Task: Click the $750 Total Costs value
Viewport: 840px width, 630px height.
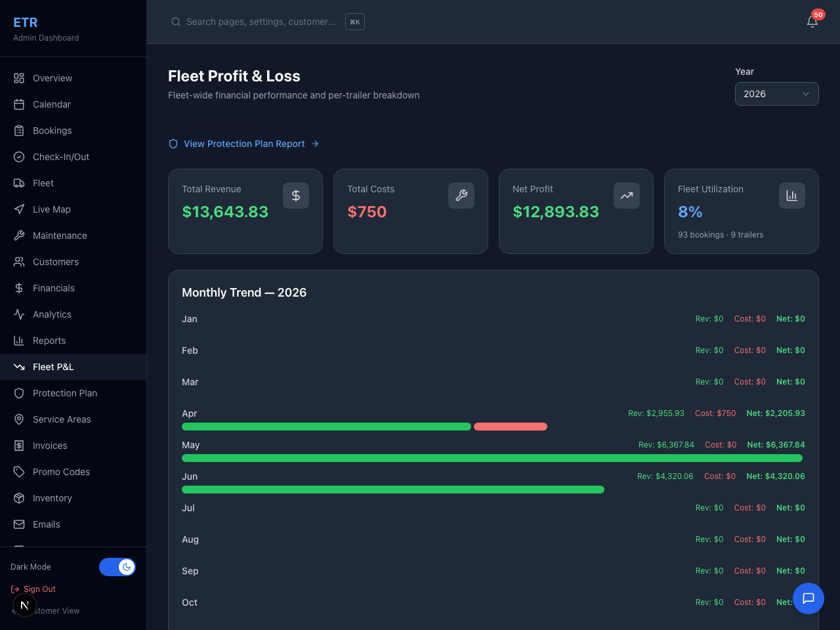Action: tap(367, 212)
